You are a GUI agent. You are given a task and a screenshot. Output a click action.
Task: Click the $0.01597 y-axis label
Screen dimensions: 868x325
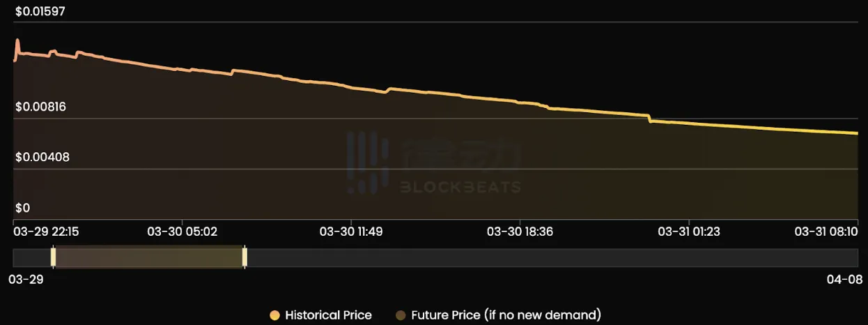(40, 11)
